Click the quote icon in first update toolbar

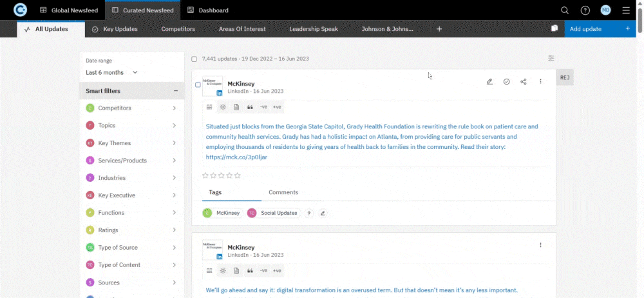click(250, 107)
